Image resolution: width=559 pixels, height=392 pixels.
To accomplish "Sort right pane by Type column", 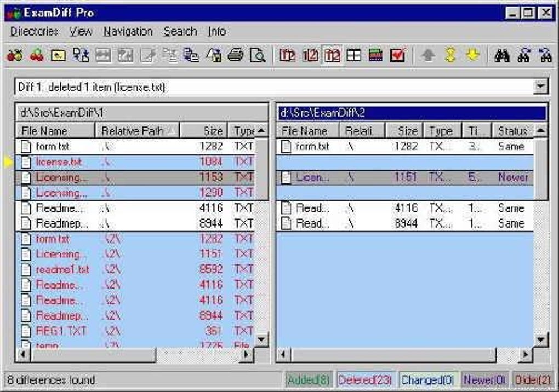I will pyautogui.click(x=442, y=131).
